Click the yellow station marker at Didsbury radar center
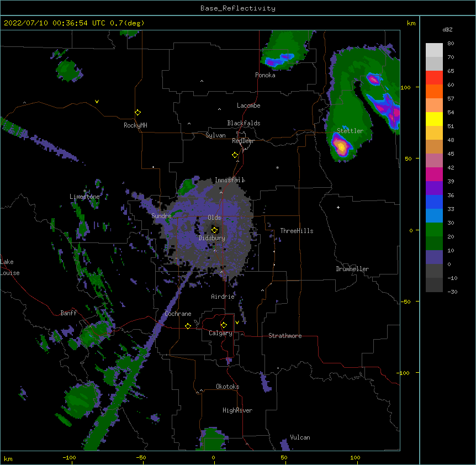The image size is (476, 465). point(214,230)
